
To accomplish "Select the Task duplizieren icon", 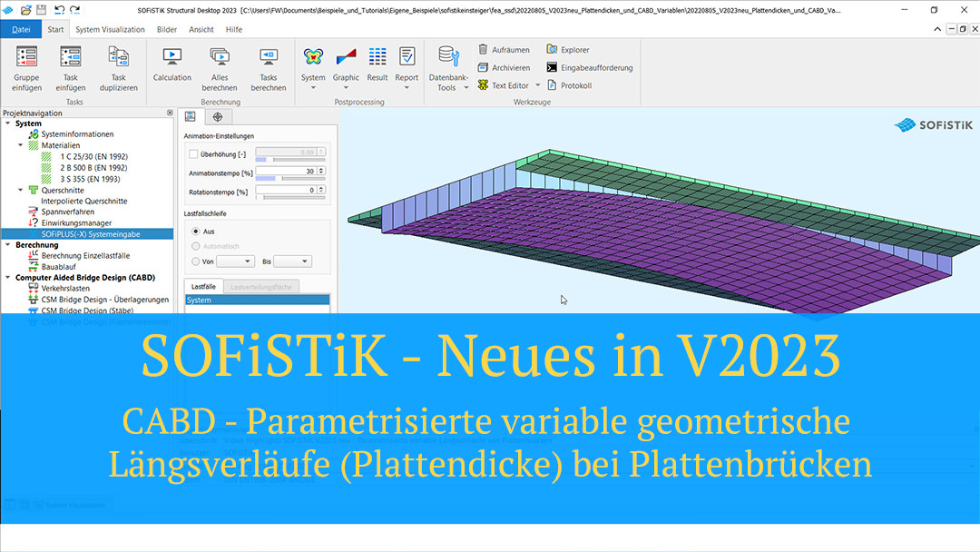I will pyautogui.click(x=118, y=65).
